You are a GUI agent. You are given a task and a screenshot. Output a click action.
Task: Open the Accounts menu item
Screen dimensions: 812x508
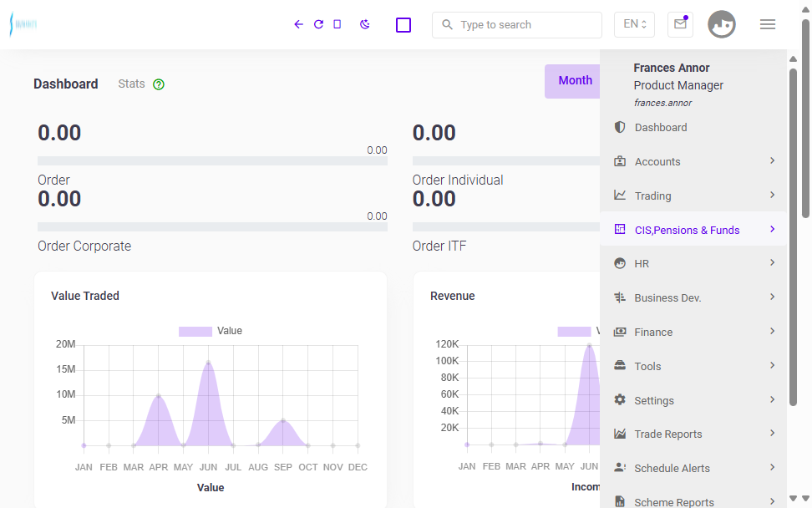pyautogui.click(x=693, y=161)
